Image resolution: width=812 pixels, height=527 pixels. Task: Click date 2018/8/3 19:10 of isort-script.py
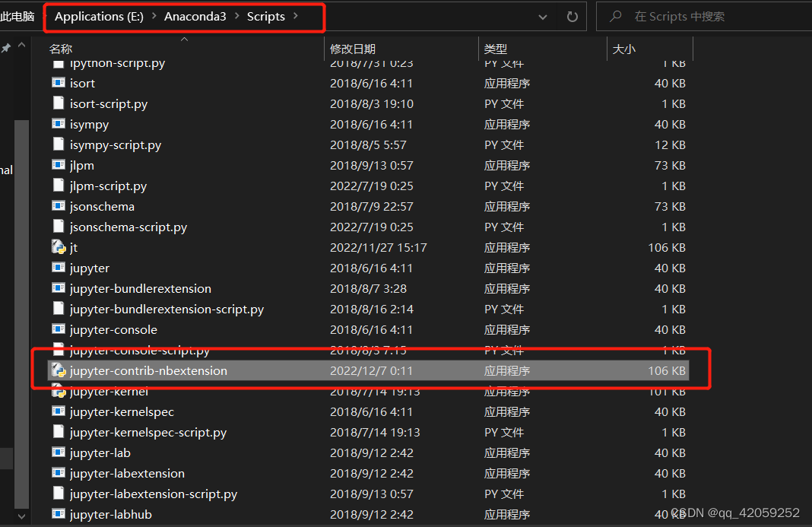pos(372,104)
